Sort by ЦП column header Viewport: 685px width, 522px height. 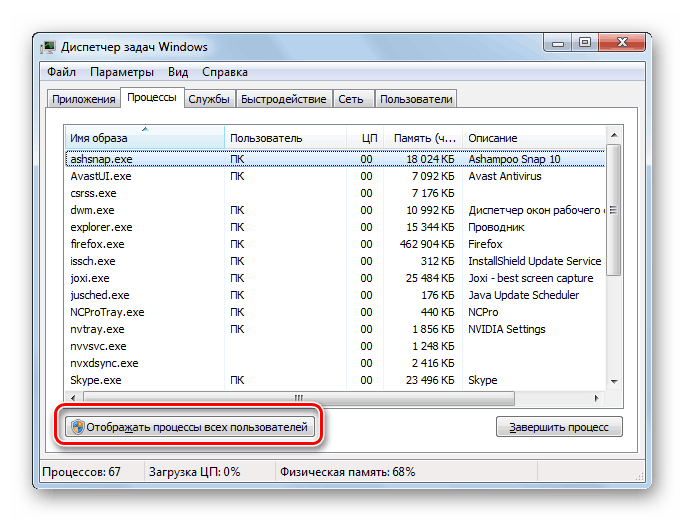pos(365,138)
